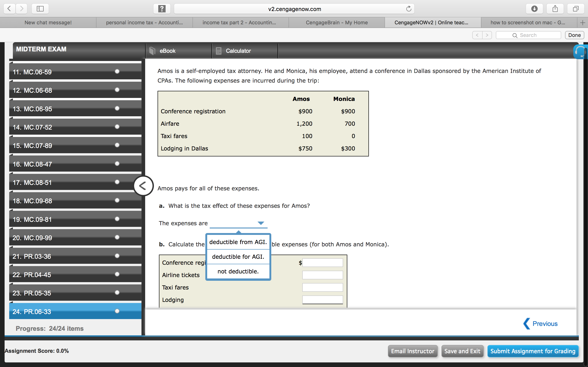Click the Conference registration amount field
588x367 pixels.
[x=322, y=263]
